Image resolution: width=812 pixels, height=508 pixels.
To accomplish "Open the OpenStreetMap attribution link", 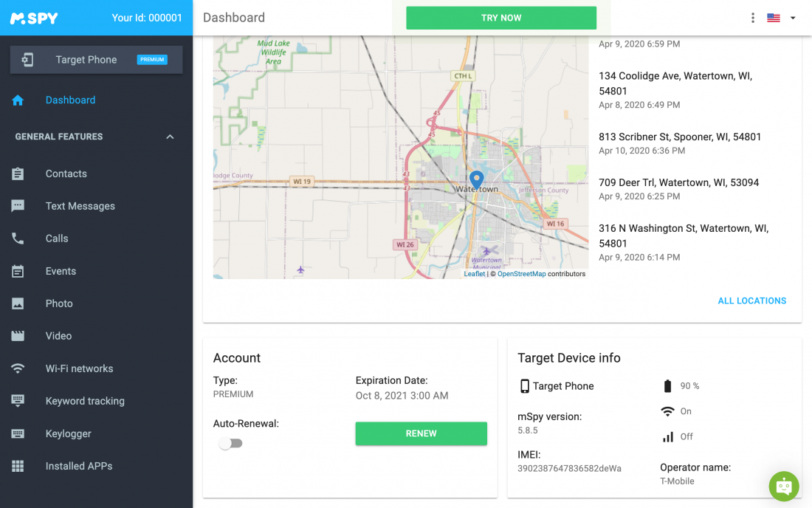I will (x=521, y=274).
